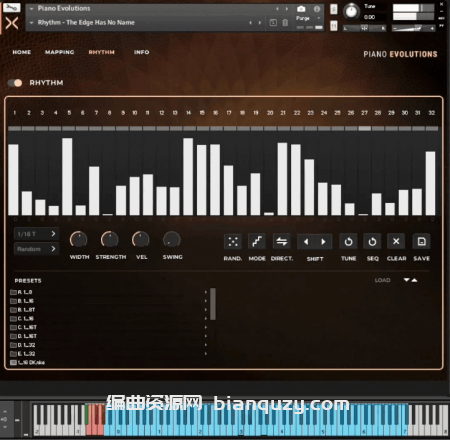This screenshot has height=440, width=450.
Task: Open the 1/16 T rate dropdown
Action: [x=37, y=234]
